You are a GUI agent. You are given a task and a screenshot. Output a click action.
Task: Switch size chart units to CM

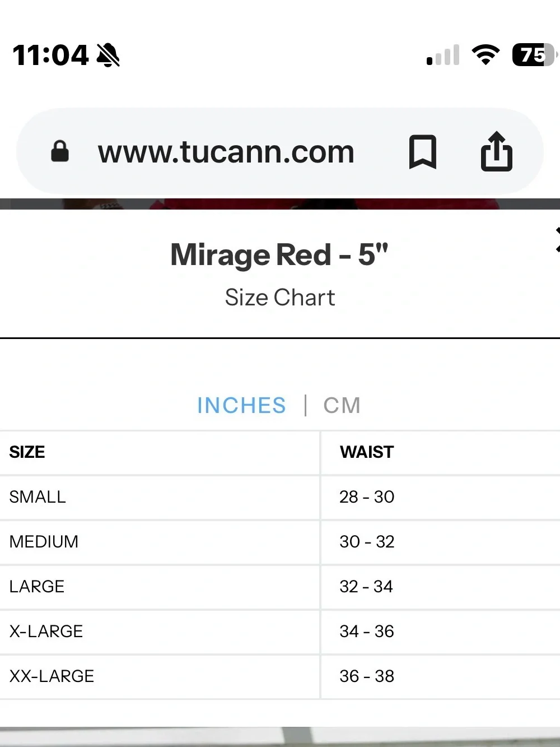click(342, 405)
